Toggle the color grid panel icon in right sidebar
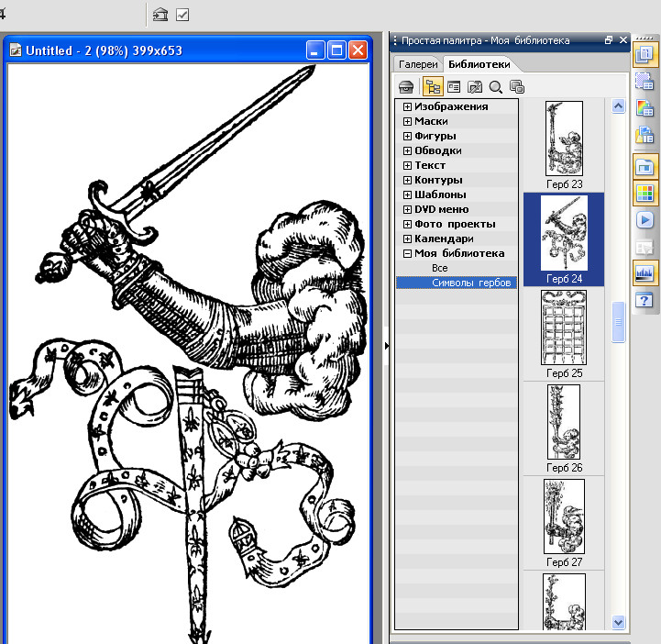This screenshot has height=644, width=661. tap(644, 194)
